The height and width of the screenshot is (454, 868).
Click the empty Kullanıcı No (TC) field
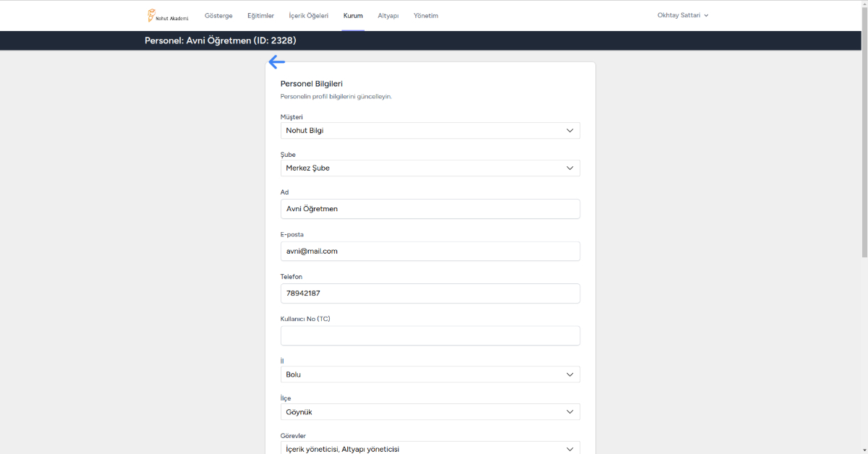click(430, 335)
